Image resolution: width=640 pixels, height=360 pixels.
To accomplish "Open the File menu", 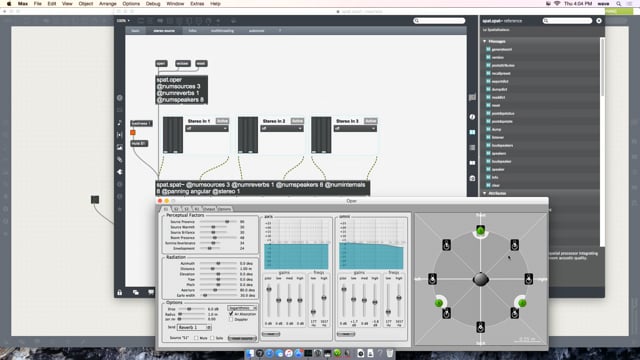I will point(38,4).
